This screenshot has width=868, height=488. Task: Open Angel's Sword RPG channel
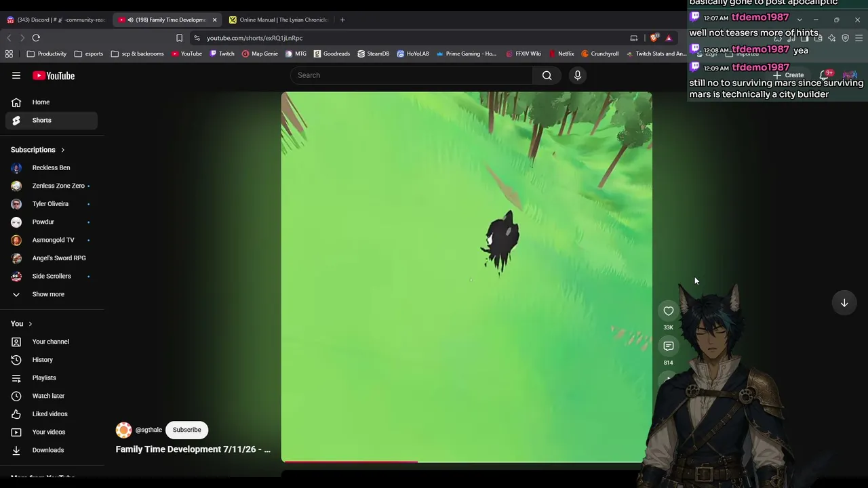point(52,258)
